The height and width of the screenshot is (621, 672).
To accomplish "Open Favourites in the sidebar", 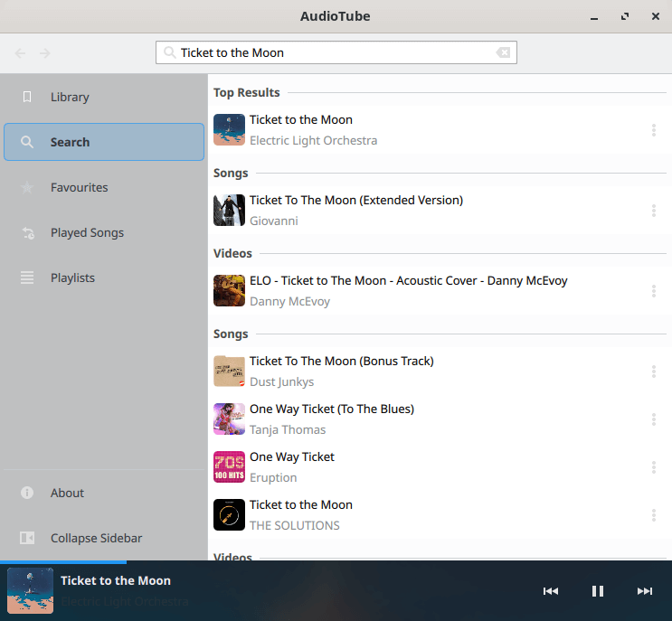I will 104,188.
